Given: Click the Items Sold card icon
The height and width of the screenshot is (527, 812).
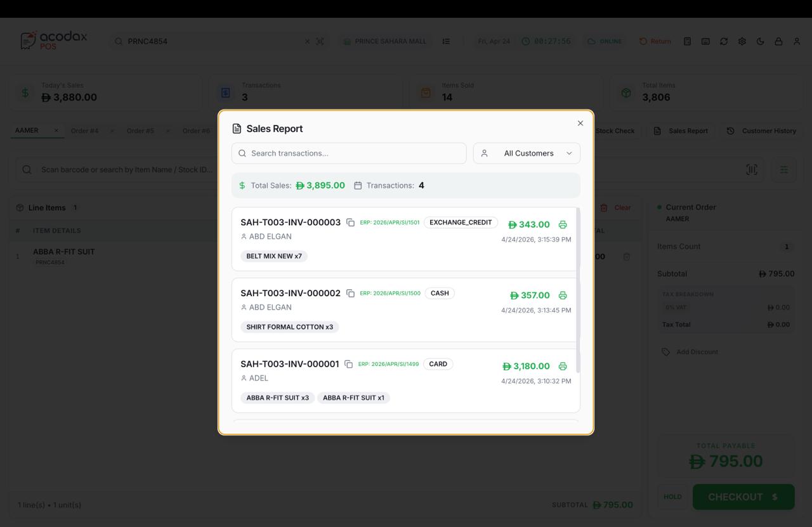Looking at the screenshot, I should click(x=426, y=93).
